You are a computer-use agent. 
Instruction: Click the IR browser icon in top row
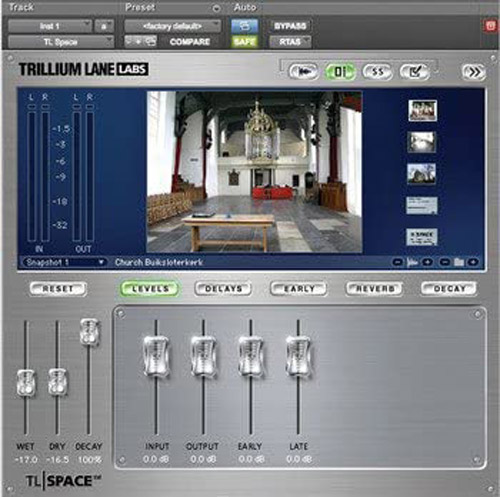coord(303,72)
